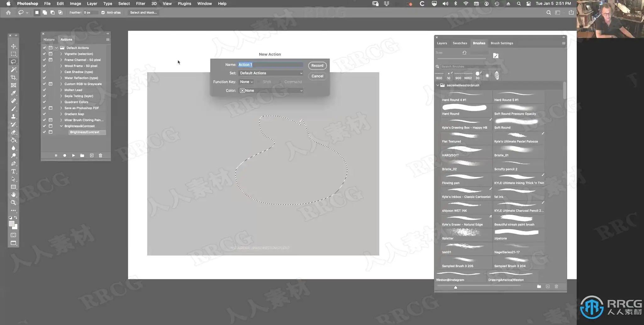Open the Window menu
644x325 pixels.
[204, 3]
